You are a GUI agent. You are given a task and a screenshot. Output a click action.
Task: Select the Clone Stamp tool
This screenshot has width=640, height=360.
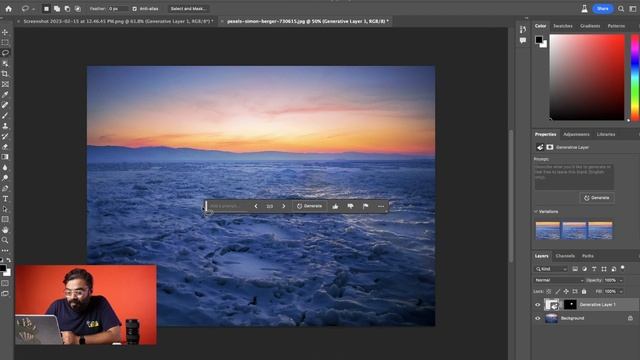click(5, 126)
